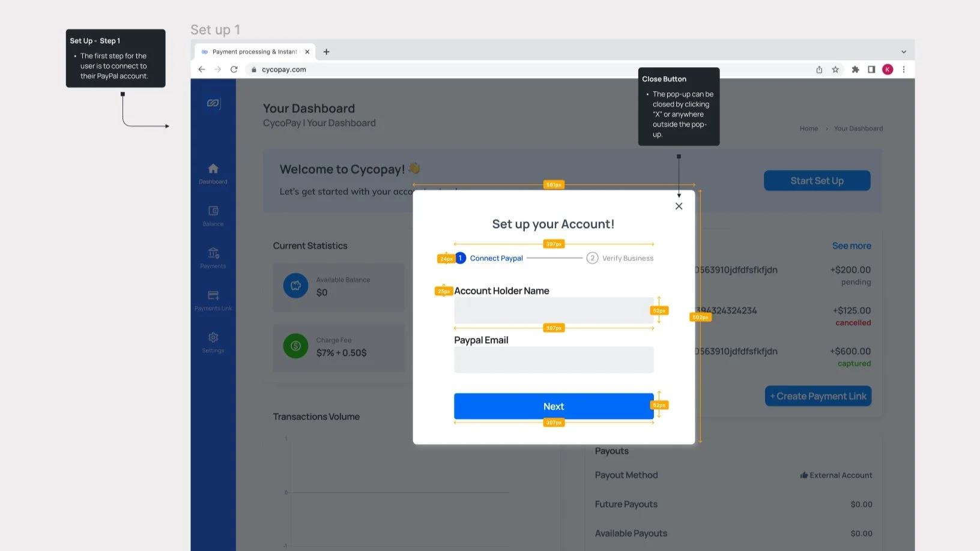Screen dimensions: 980x551
Task: Click the Paypal Email input field
Action: (x=554, y=360)
